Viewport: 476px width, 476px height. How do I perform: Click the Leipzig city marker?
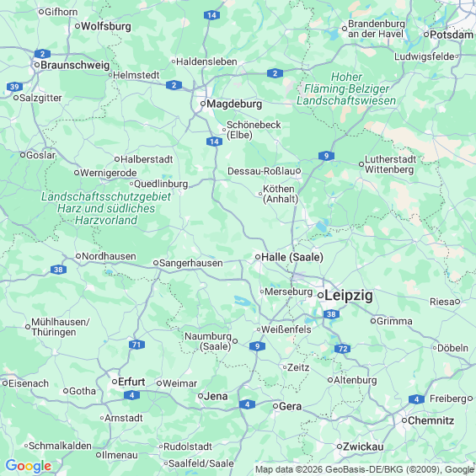(x=320, y=295)
